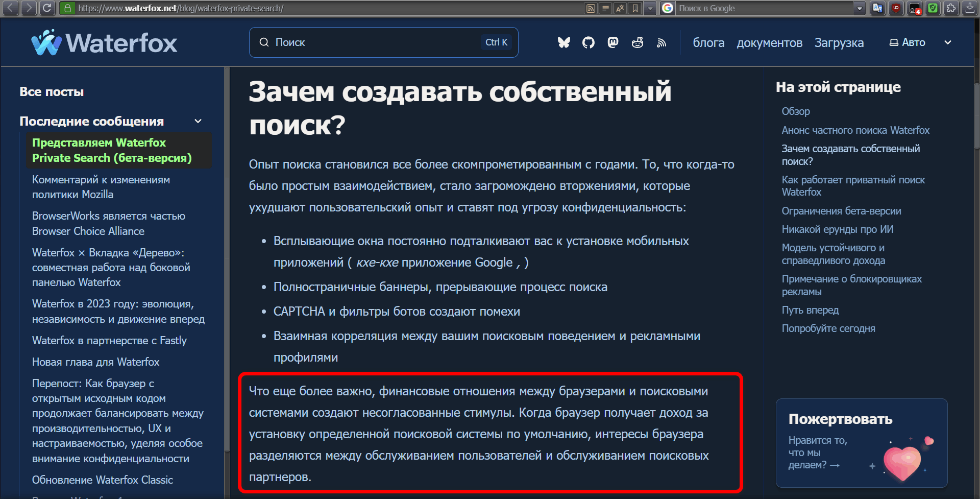The width and height of the screenshot is (980, 499).
Task: Jump to Попробуйте сегодня section
Action: 828,328
